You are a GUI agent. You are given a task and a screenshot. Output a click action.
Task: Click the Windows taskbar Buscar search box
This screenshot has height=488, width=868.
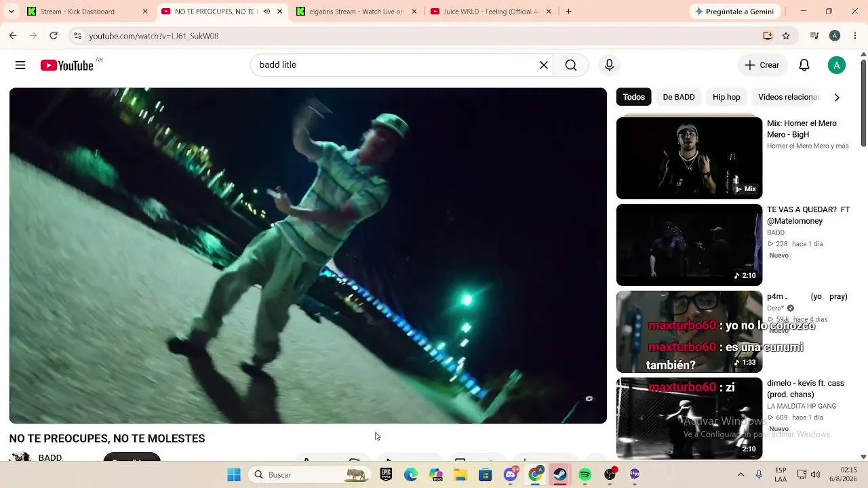coord(309,474)
